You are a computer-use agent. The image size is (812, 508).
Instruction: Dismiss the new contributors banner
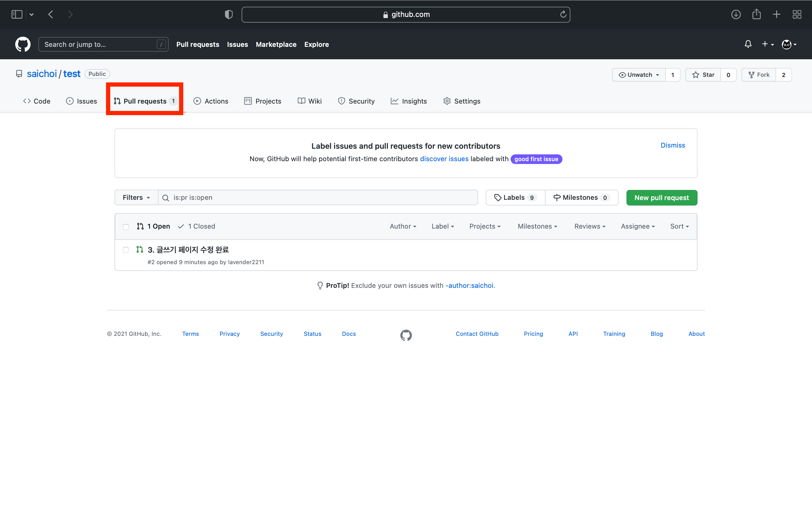(x=672, y=145)
